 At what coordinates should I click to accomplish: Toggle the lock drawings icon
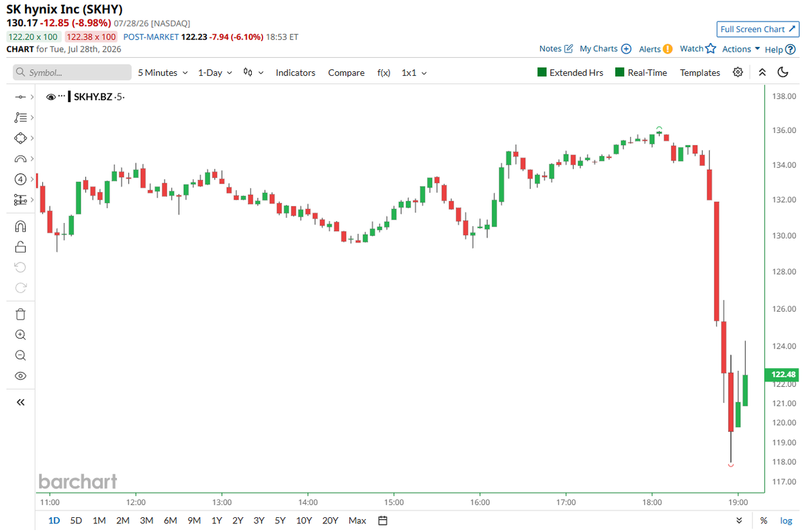pos(20,247)
